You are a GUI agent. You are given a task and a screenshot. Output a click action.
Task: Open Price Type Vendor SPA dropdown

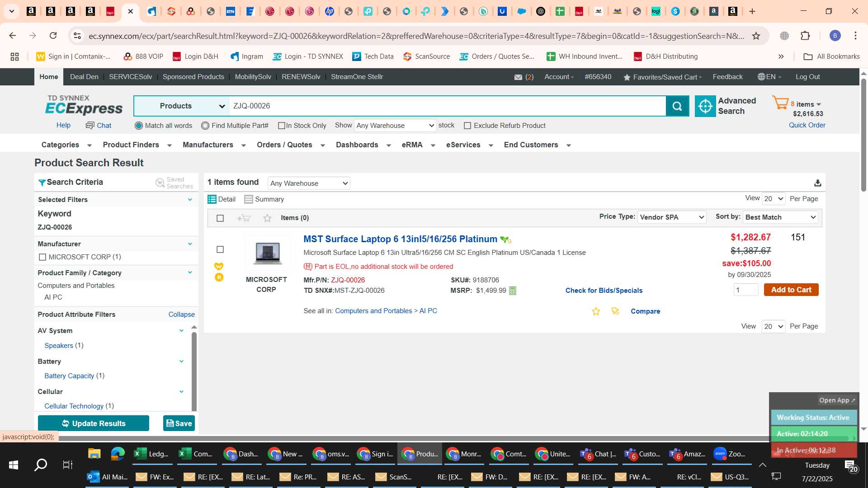(672, 217)
